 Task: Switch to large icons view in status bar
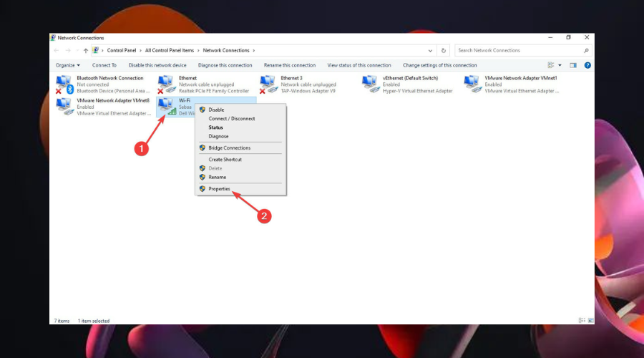(590, 321)
